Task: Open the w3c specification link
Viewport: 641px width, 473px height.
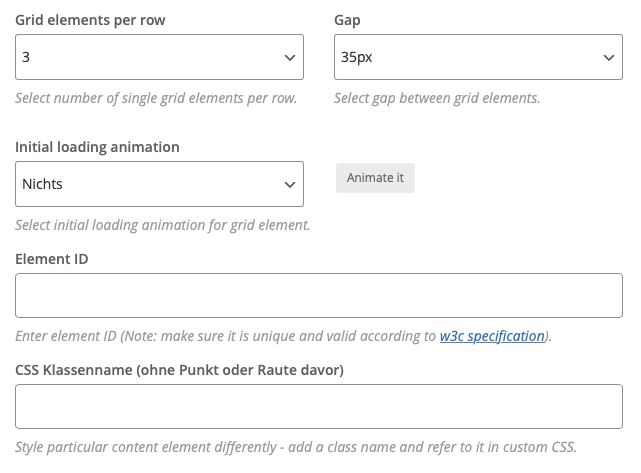Action: [x=492, y=336]
